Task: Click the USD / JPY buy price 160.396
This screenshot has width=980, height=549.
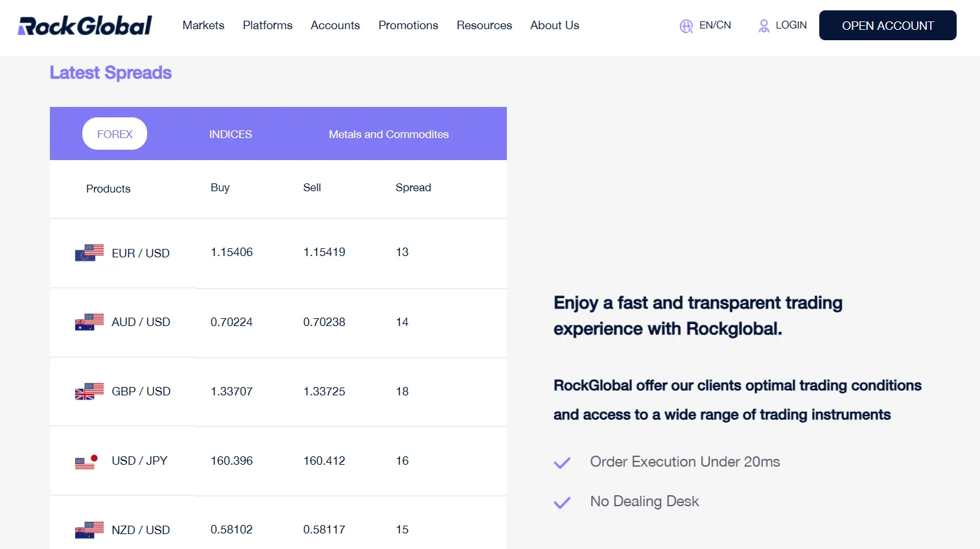Action: coord(232,461)
